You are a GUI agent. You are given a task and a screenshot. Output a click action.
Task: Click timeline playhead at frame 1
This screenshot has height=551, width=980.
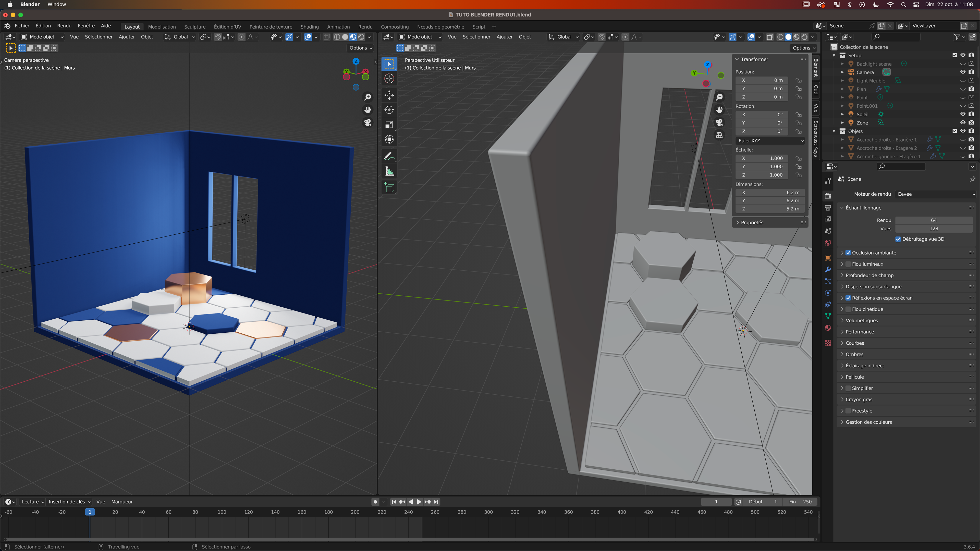(90, 512)
